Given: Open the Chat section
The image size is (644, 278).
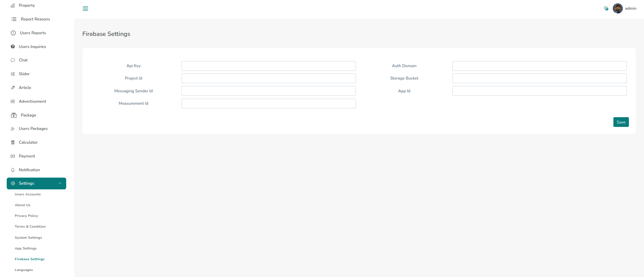Looking at the screenshot, I should pyautogui.click(x=23, y=60).
